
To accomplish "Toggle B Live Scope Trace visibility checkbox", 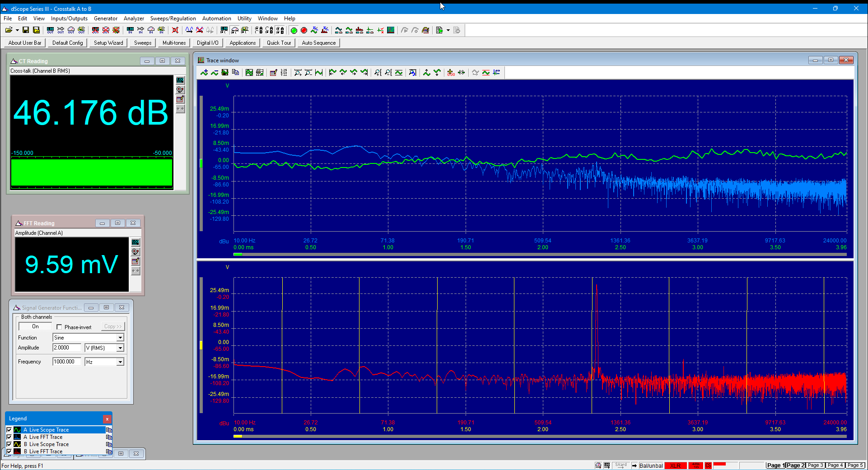I will (x=9, y=444).
